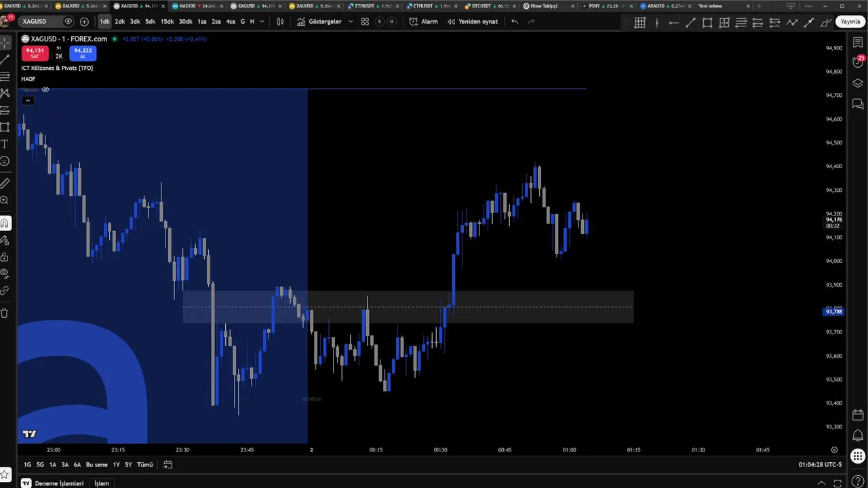
Task: Select the Bu sene date range
Action: pos(96,465)
